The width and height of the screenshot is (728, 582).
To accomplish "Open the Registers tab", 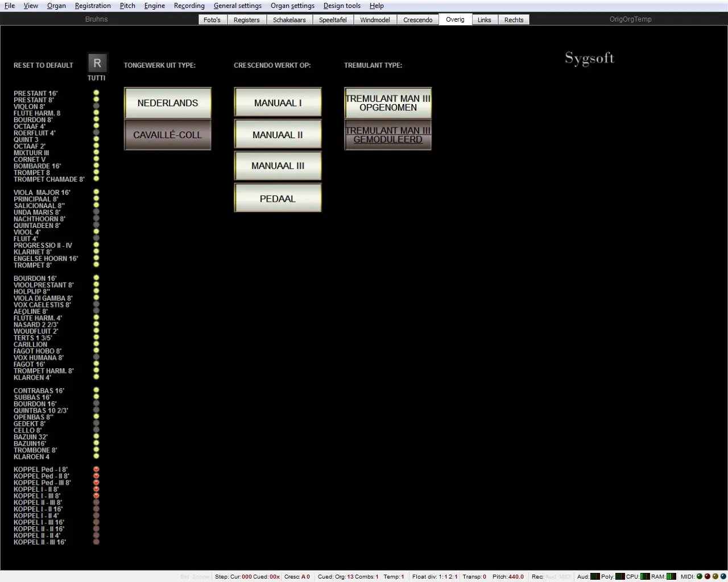I will click(x=246, y=20).
